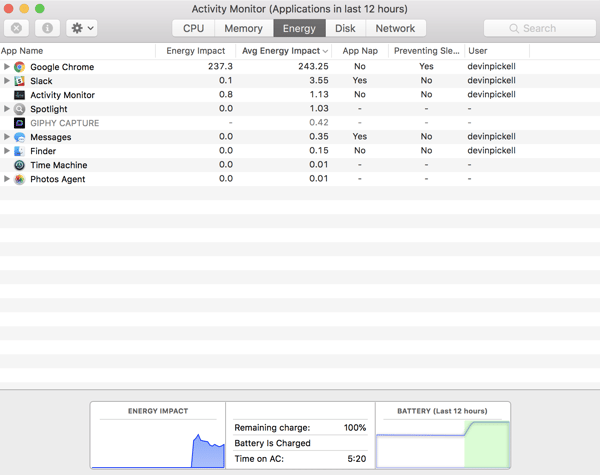Click Spotlight's 1.03 average energy value
The image size is (600, 475).
(319, 108)
